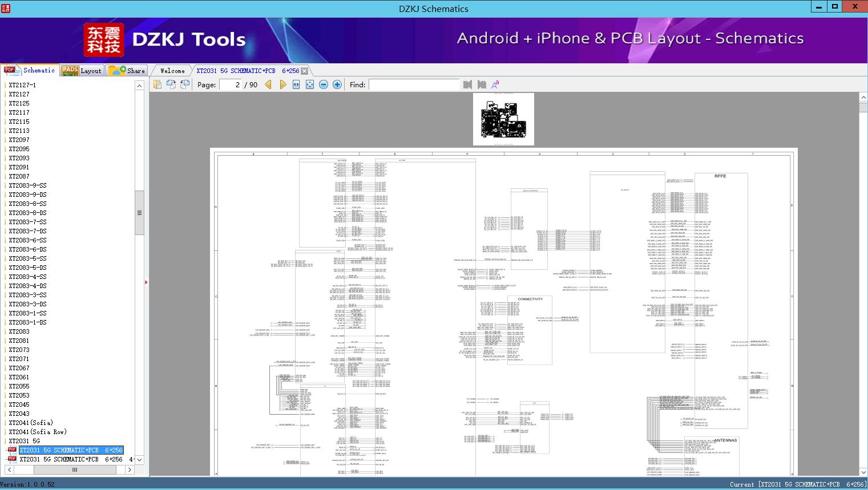
Task: Click the DZKJ logo in banner
Action: coord(104,40)
